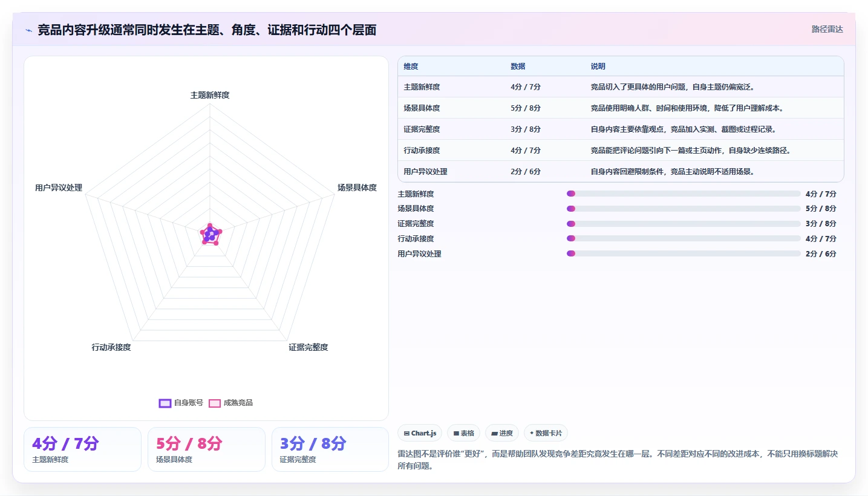Click the 5分 / 8分 value beside progress bar
Image resolution: width=868 pixels, height=496 pixels.
pyautogui.click(x=821, y=209)
